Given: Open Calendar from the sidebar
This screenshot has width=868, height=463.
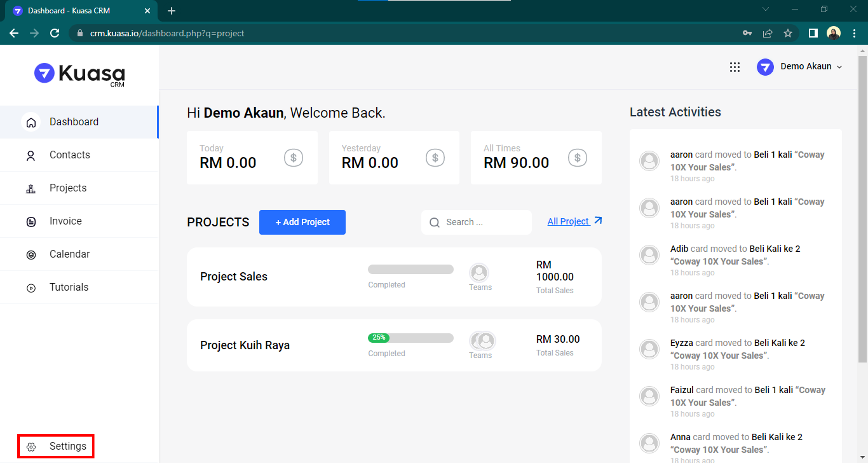Looking at the screenshot, I should pos(69,254).
